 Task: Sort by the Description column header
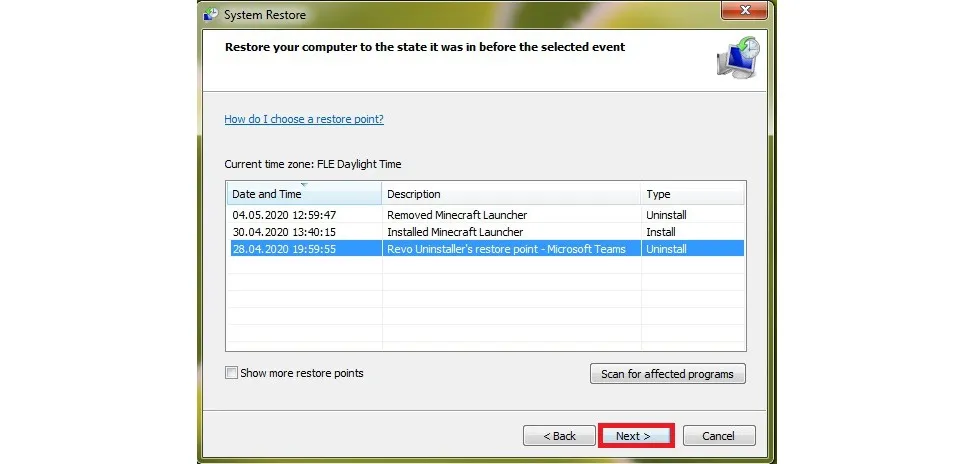click(x=511, y=193)
